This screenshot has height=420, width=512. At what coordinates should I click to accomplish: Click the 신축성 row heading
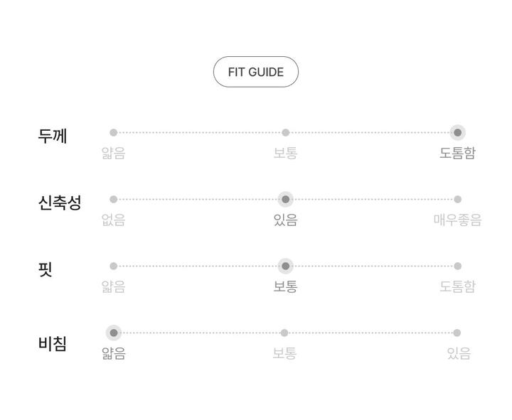pyautogui.click(x=60, y=203)
